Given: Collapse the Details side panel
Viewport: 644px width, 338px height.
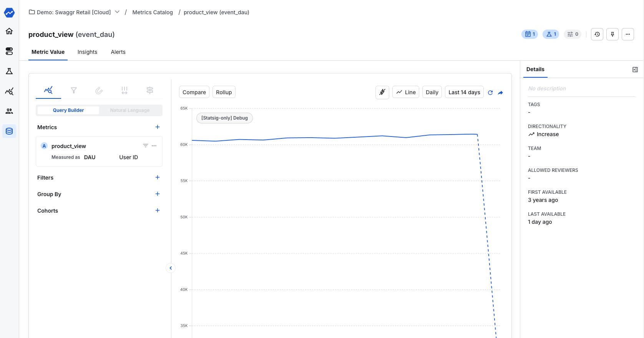Looking at the screenshot, I should [x=635, y=70].
